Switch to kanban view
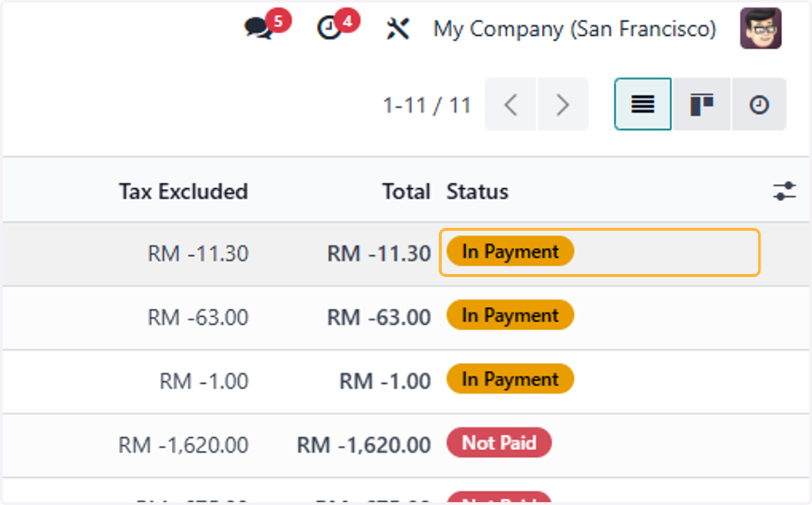Screen dimensions: 812x505 [x=702, y=104]
